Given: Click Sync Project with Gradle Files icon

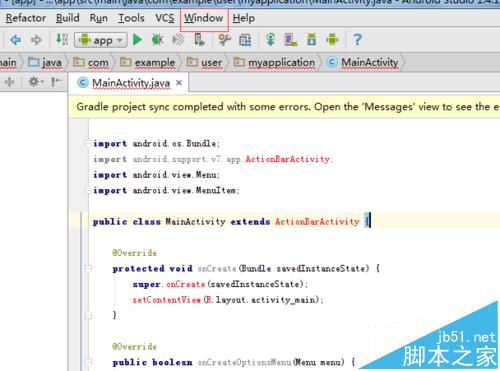Looking at the screenshot, I should point(270,40).
